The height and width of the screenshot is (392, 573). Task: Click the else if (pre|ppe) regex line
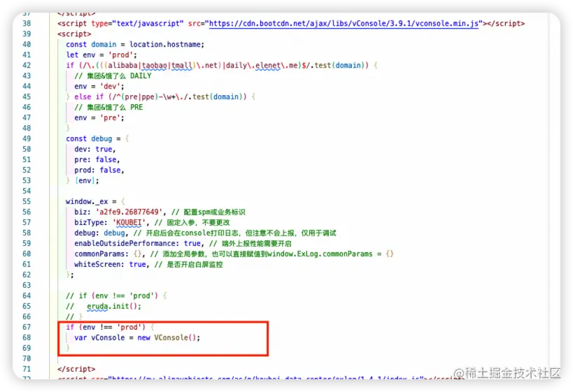(x=160, y=97)
